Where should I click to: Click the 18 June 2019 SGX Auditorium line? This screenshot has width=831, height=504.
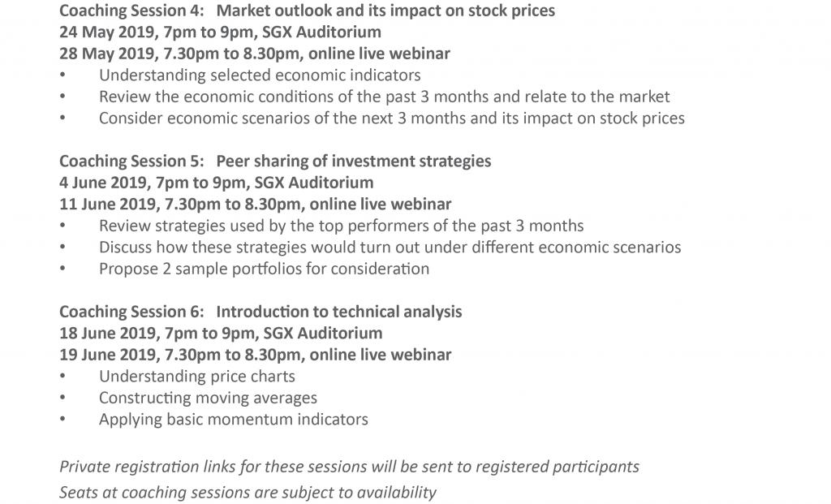221,334
